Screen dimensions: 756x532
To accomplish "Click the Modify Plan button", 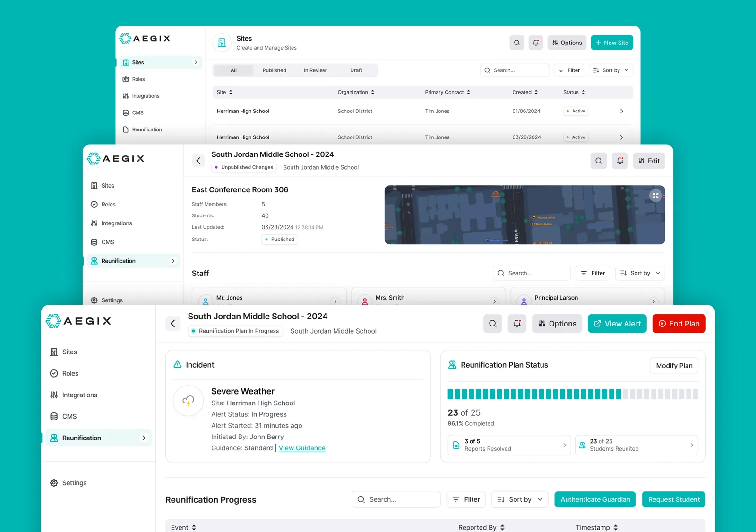I will point(674,366).
